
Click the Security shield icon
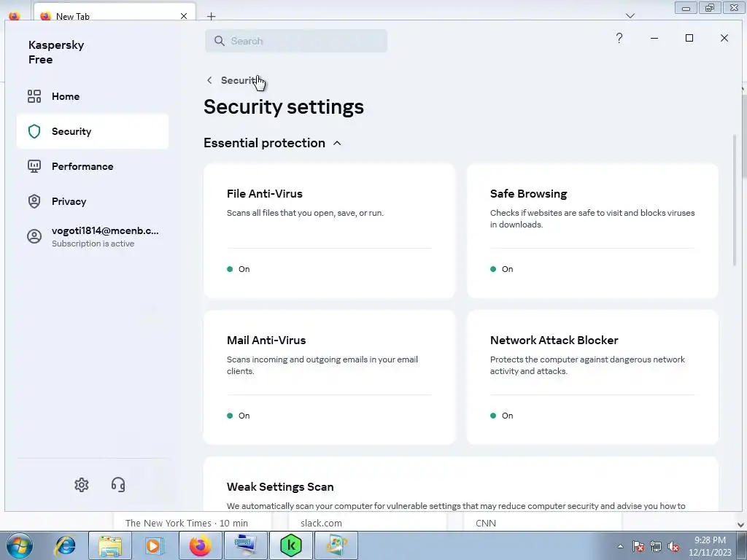tap(34, 131)
